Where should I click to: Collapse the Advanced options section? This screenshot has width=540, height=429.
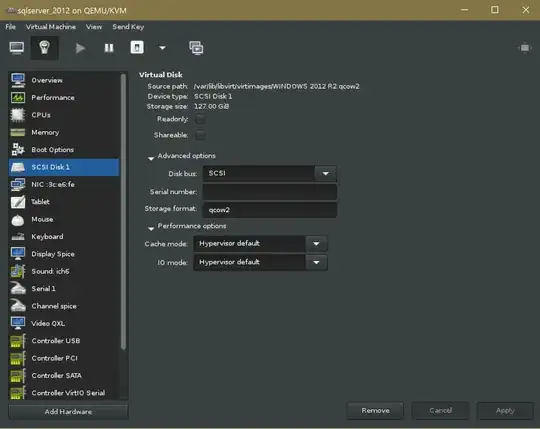[151, 158]
